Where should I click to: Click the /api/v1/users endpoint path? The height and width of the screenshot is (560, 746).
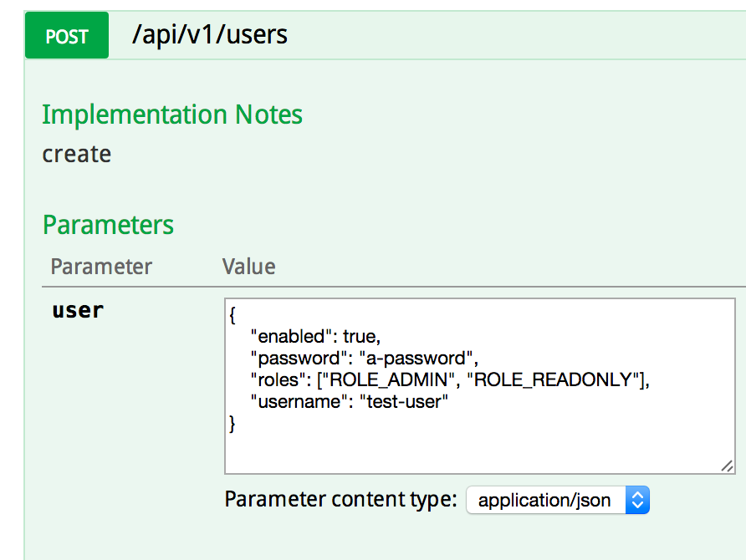point(209,35)
